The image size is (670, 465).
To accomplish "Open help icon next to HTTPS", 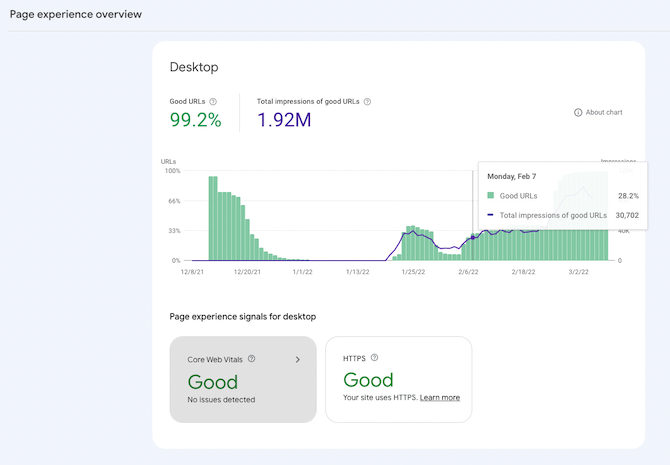I will click(x=375, y=357).
